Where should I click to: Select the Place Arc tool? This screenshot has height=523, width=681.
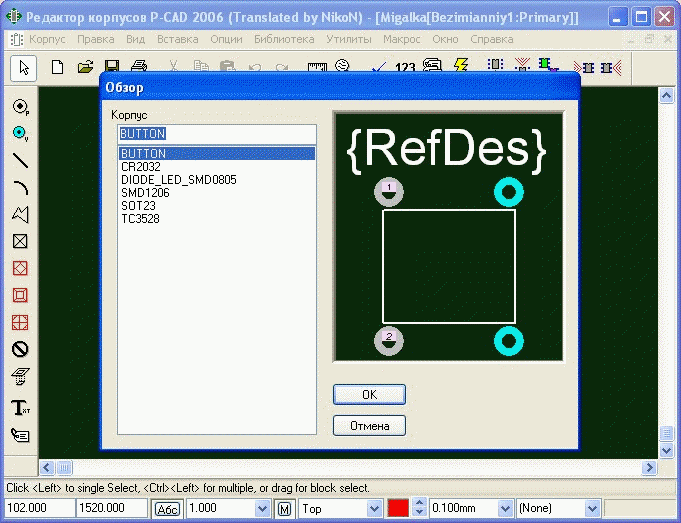point(20,187)
